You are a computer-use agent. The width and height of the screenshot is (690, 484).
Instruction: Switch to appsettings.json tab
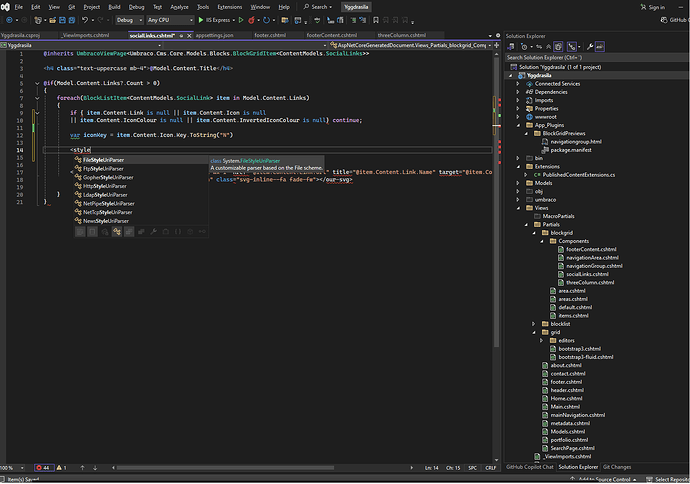click(214, 35)
